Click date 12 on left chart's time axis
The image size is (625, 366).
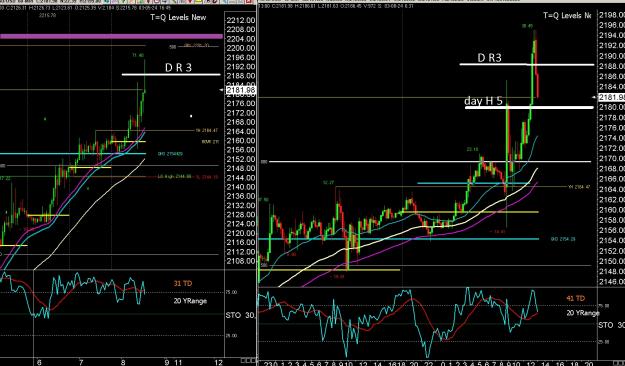[x=218, y=362]
